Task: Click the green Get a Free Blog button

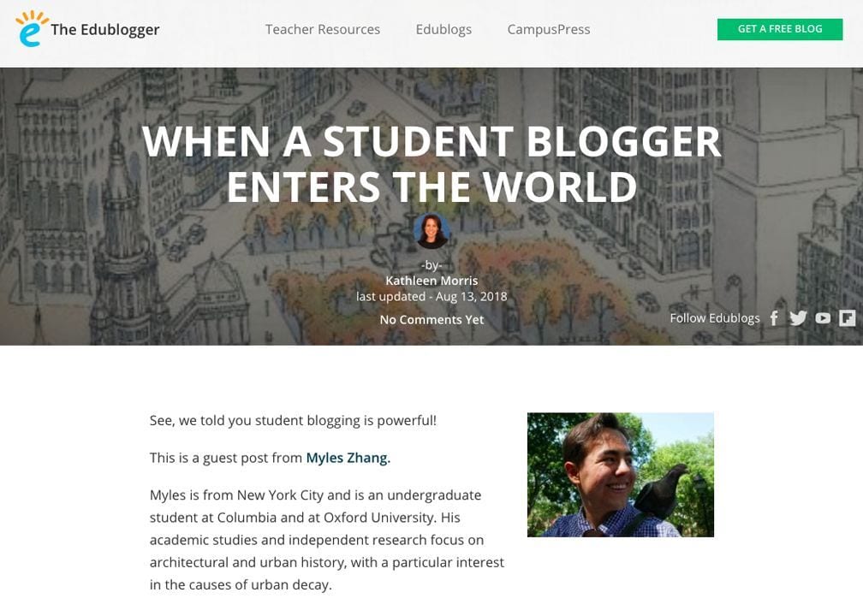Action: [780, 29]
